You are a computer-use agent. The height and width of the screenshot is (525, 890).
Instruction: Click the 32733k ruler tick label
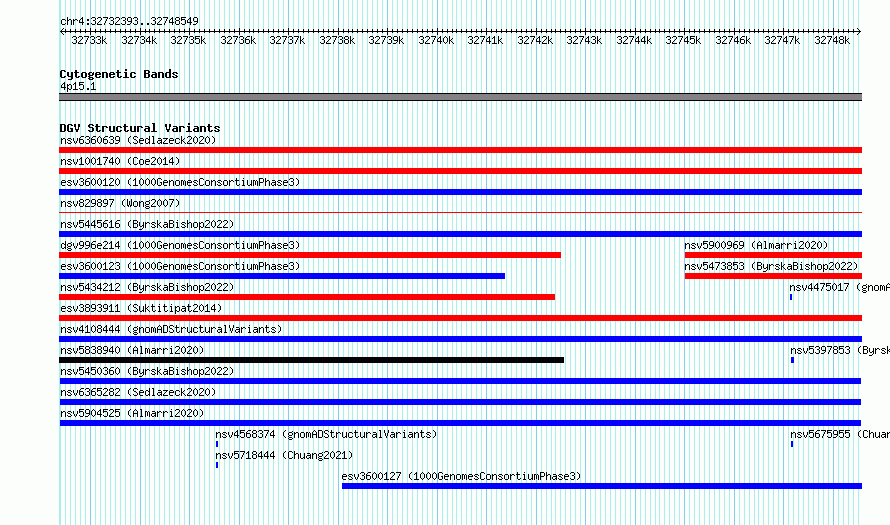[x=89, y=40]
